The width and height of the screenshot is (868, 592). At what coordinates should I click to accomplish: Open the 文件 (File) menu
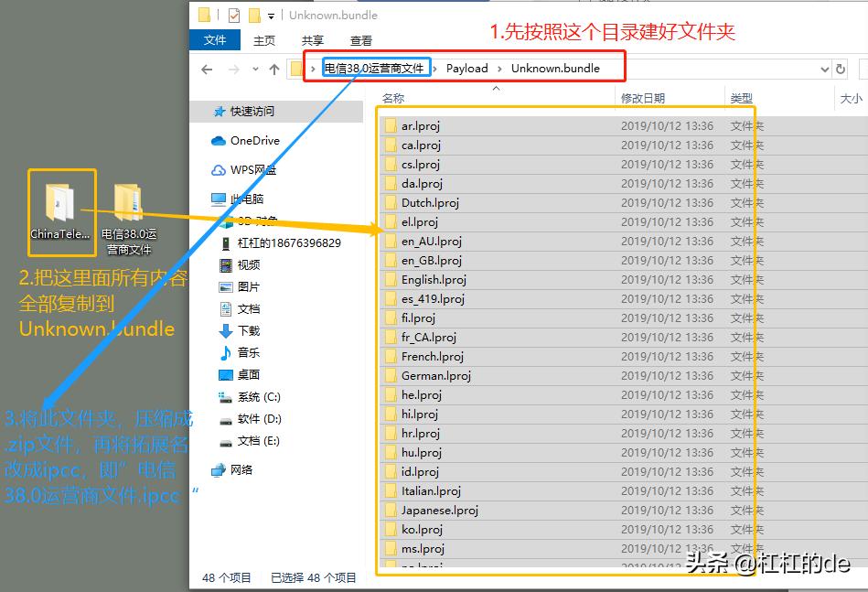tap(215, 40)
